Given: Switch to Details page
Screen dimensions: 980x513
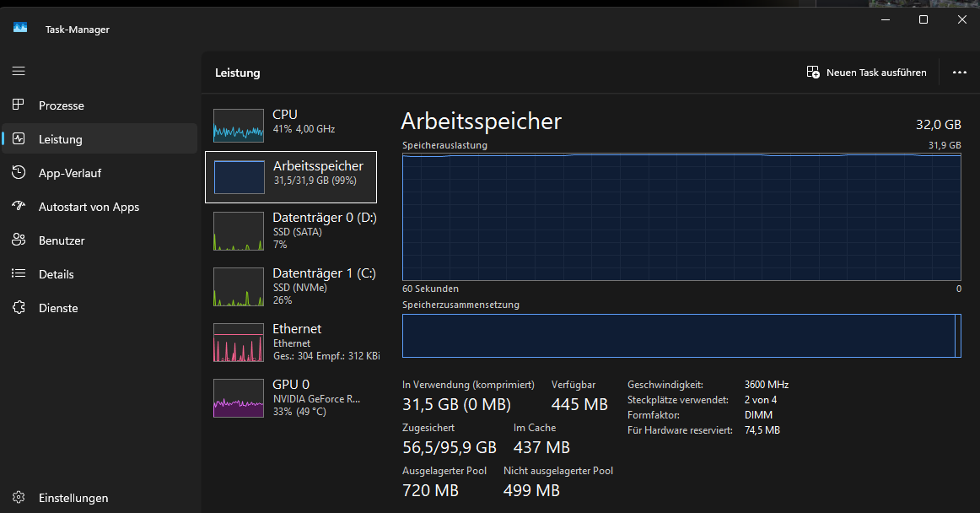Looking at the screenshot, I should point(100,274).
